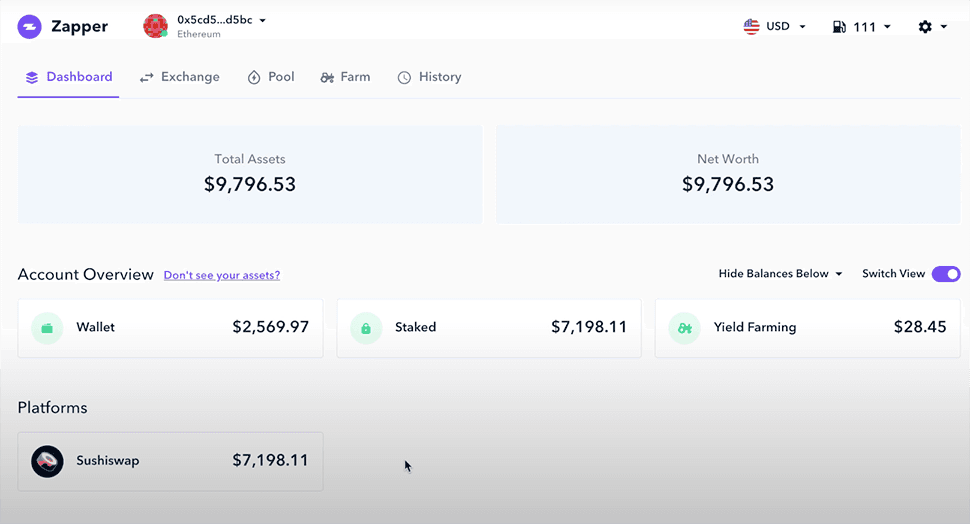Click the US flag currency icon
The height and width of the screenshot is (524, 970).
coord(752,27)
